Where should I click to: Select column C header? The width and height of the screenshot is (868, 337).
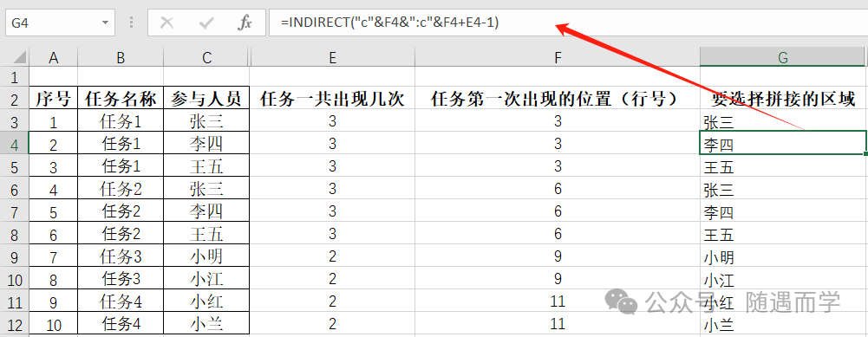206,57
